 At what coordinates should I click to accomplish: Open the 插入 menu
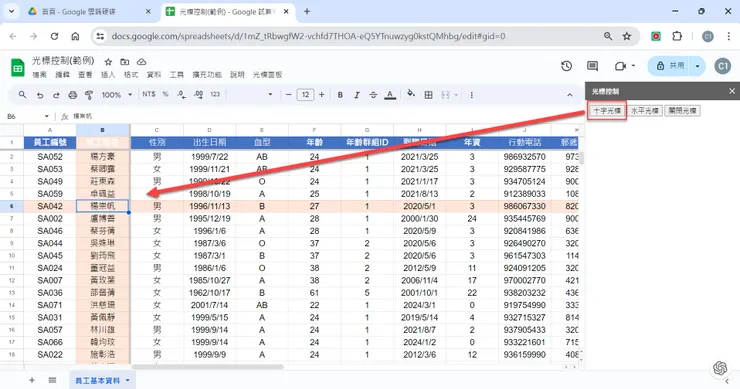pos(108,75)
